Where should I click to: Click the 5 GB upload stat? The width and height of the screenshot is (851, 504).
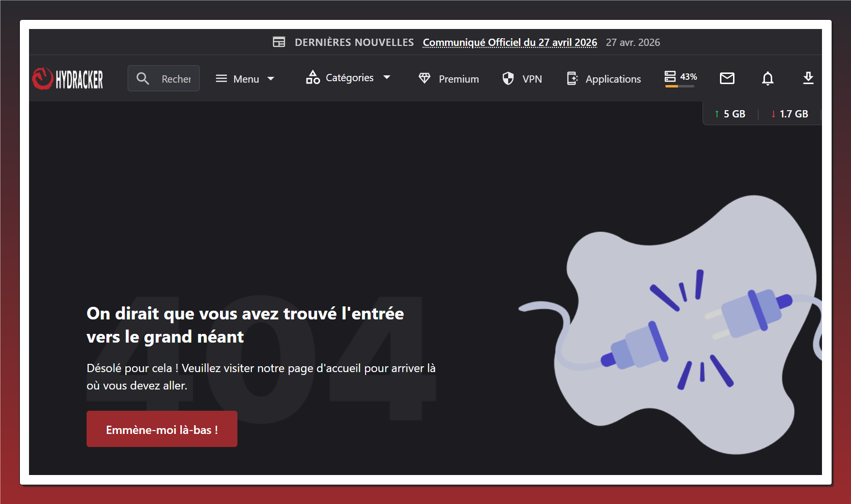point(730,114)
